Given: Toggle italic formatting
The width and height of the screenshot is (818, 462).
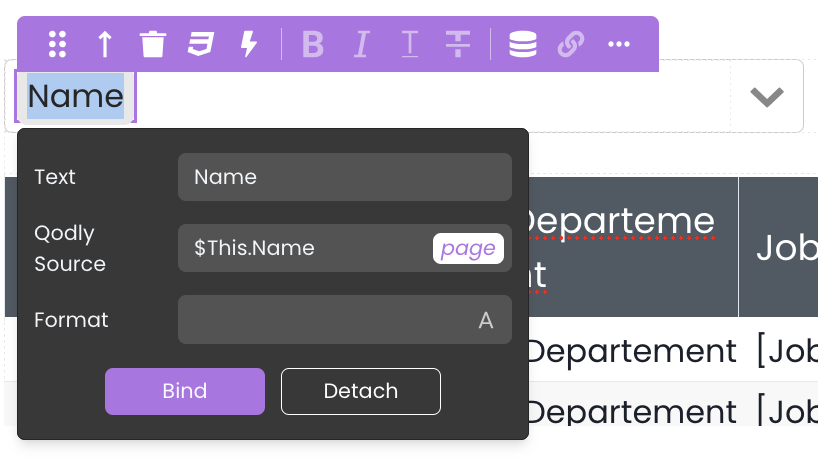Looking at the screenshot, I should coord(362,44).
